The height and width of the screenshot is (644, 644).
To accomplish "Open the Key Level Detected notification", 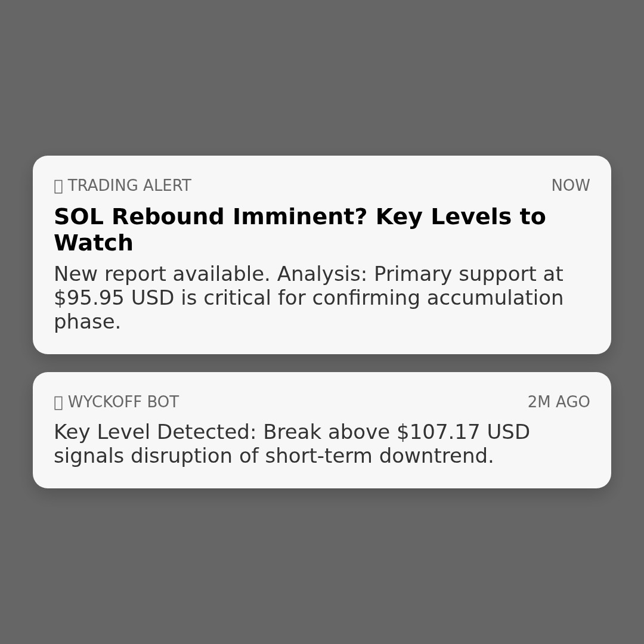I will (x=322, y=429).
